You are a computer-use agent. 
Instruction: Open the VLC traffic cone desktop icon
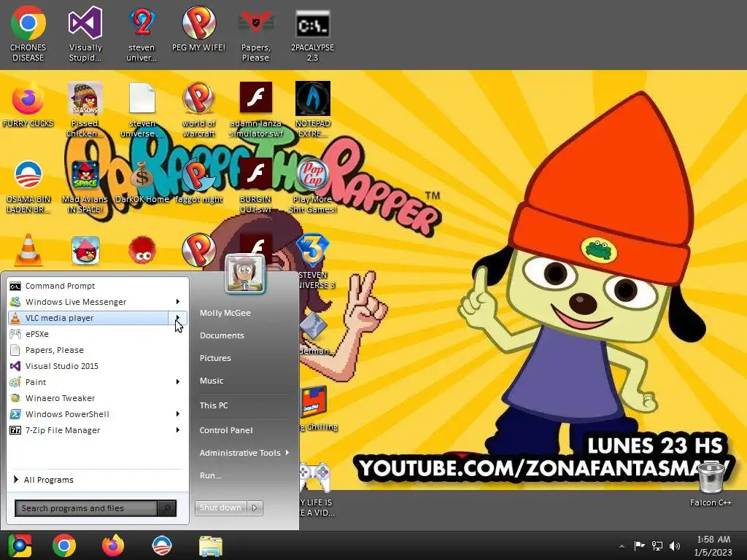[28, 249]
